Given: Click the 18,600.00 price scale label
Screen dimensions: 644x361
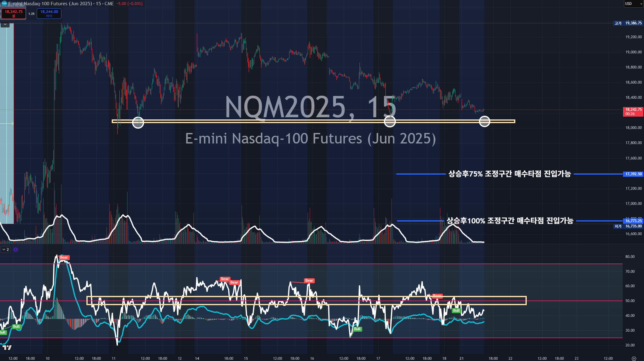Looking at the screenshot, I should [x=634, y=82].
